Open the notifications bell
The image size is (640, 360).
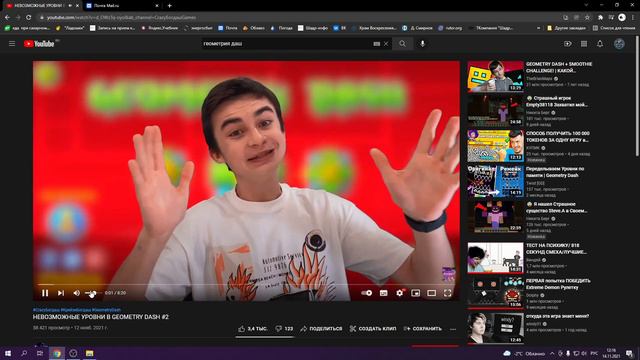(x=600, y=44)
